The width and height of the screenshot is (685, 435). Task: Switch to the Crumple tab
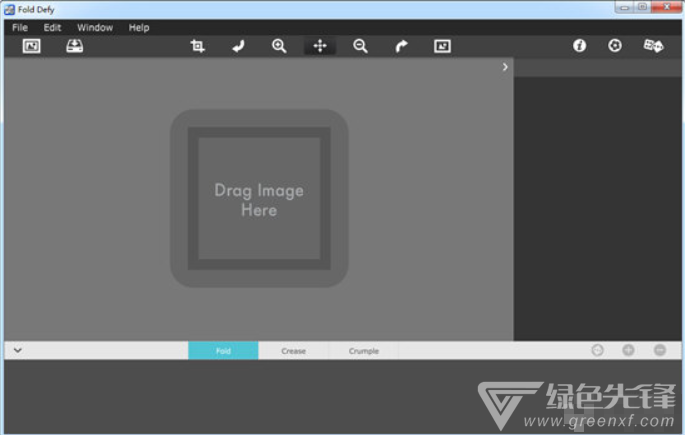363,351
